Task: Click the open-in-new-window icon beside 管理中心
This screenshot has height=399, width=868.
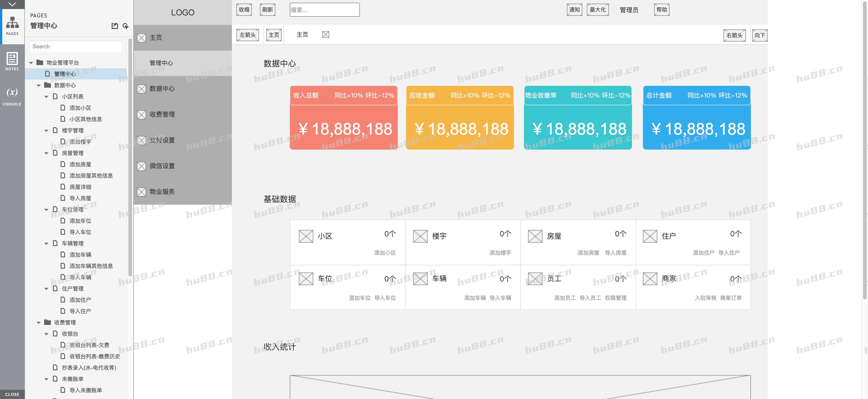Action: click(115, 26)
